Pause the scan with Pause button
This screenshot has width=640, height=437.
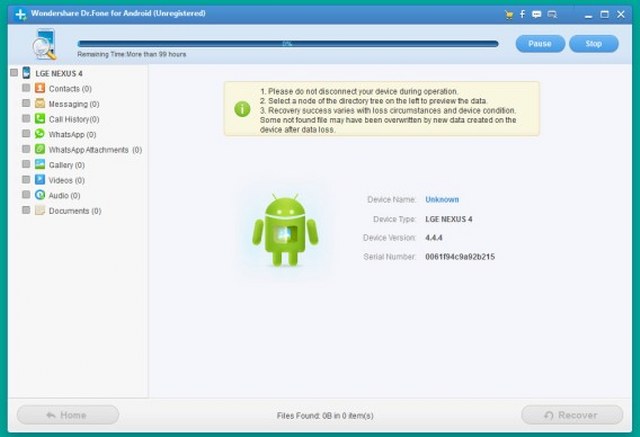click(x=540, y=44)
